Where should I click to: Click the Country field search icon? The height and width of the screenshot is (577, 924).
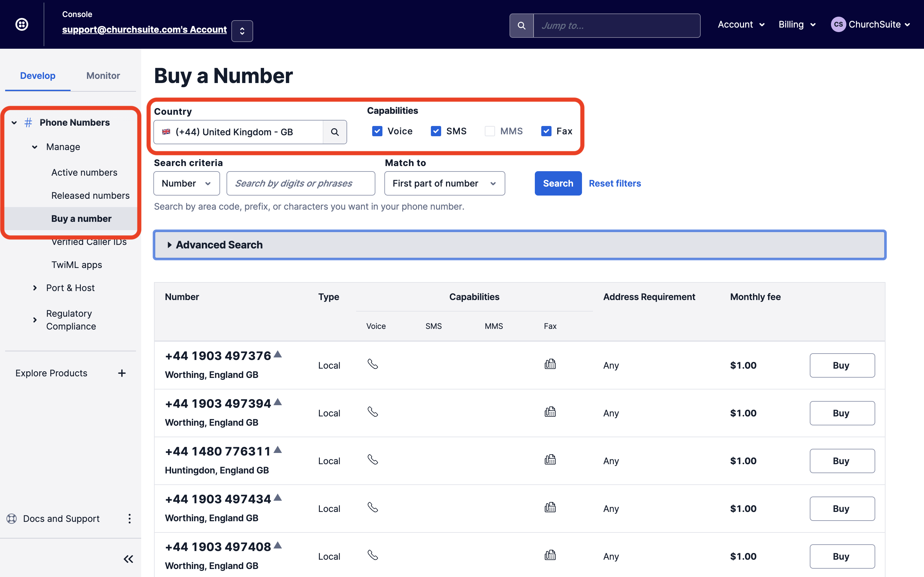[335, 132]
